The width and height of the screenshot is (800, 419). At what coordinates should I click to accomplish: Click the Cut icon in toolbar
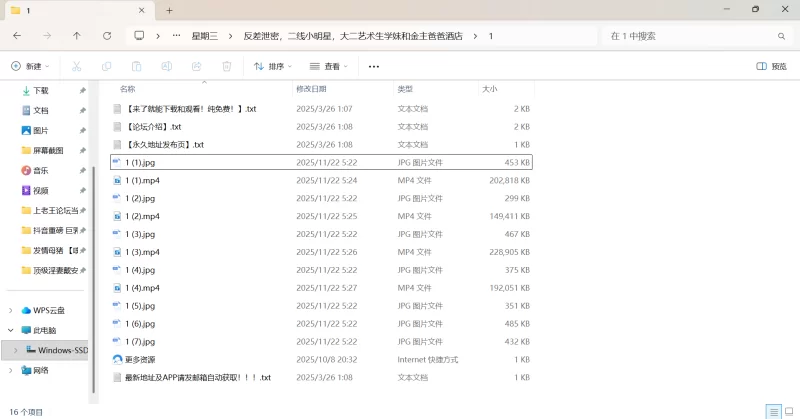pos(76,67)
